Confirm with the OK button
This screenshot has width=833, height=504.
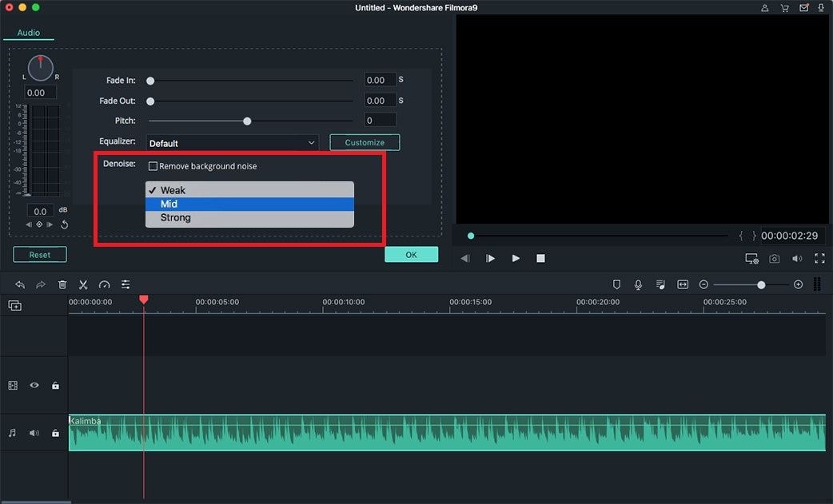pos(411,255)
